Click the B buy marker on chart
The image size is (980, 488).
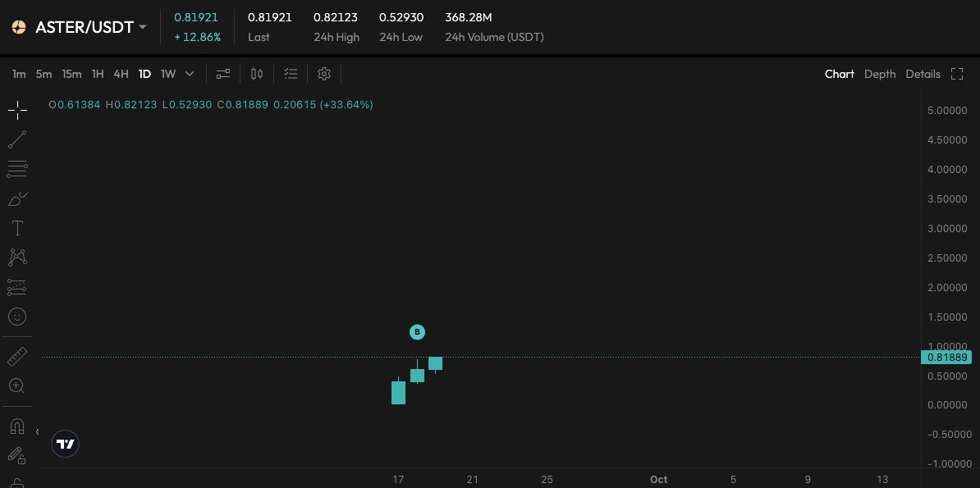click(417, 332)
